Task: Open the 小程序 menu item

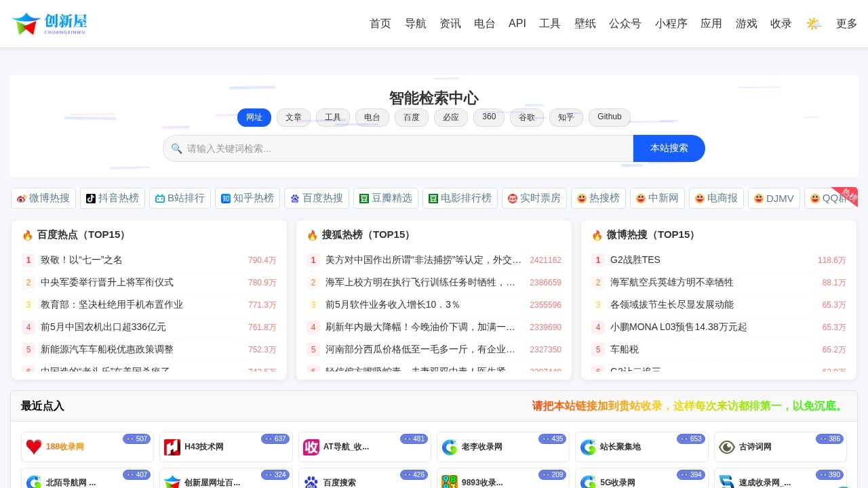Action: pos(671,24)
